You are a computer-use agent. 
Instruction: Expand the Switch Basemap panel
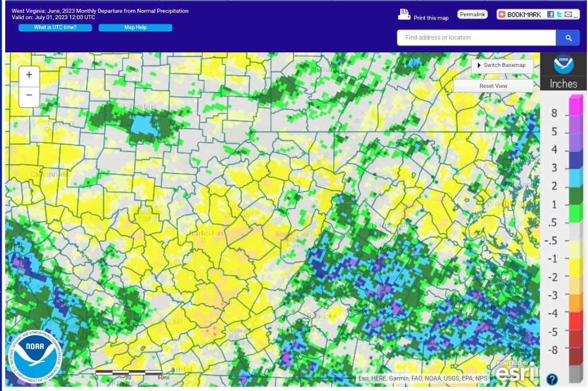click(x=502, y=65)
